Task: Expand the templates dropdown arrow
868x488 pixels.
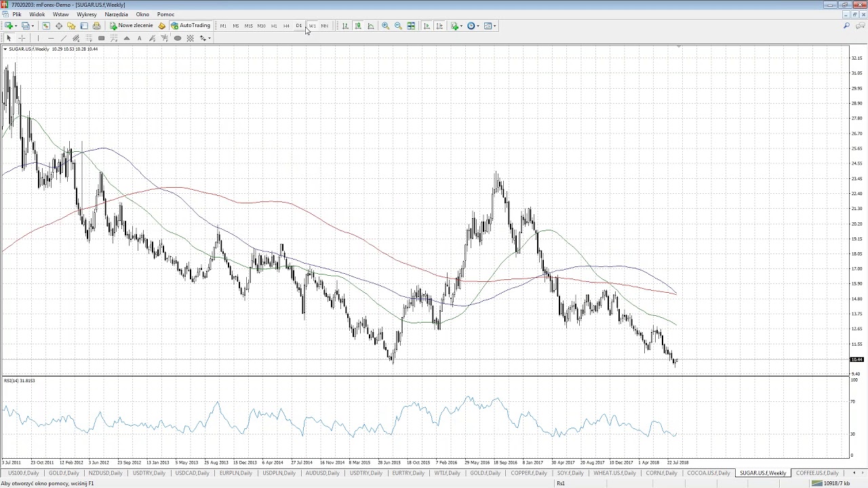Action: [x=495, y=26]
